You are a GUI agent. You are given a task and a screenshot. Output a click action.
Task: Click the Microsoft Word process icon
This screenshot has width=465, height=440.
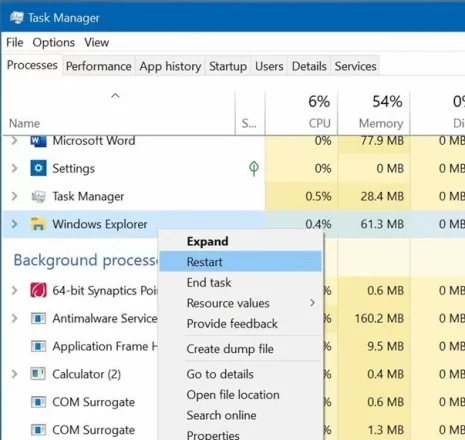(38, 141)
